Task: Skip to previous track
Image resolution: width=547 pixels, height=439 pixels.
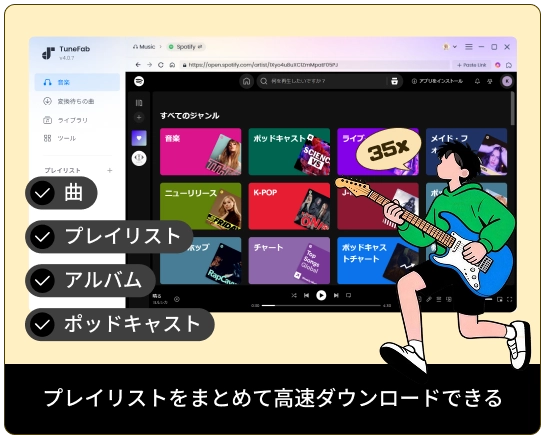Action: tap(306, 295)
